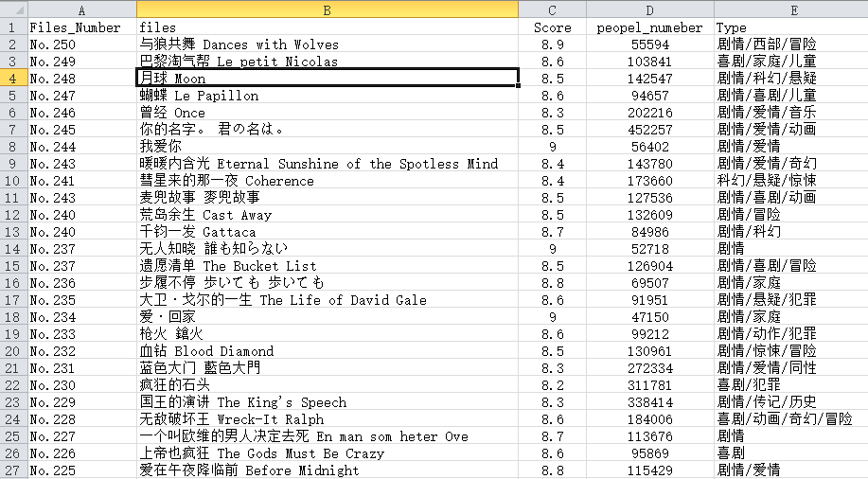Select cell '爱·回家'
This screenshot has width=868, height=479.
(x=328, y=317)
